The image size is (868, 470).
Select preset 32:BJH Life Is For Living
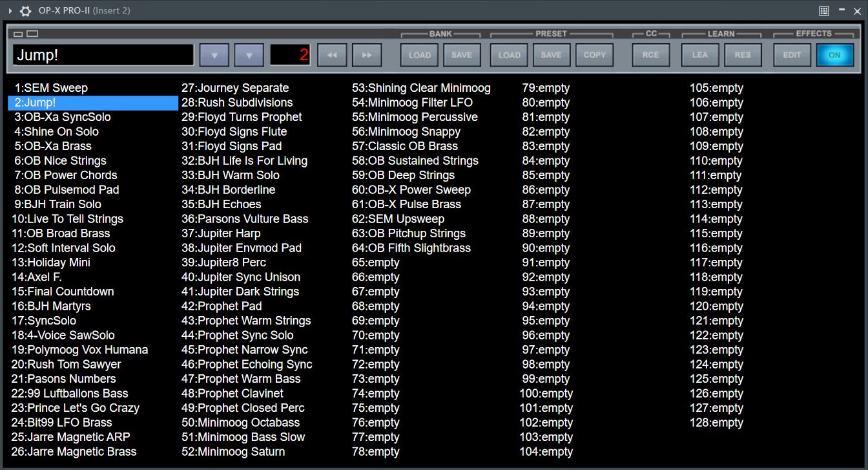point(245,160)
